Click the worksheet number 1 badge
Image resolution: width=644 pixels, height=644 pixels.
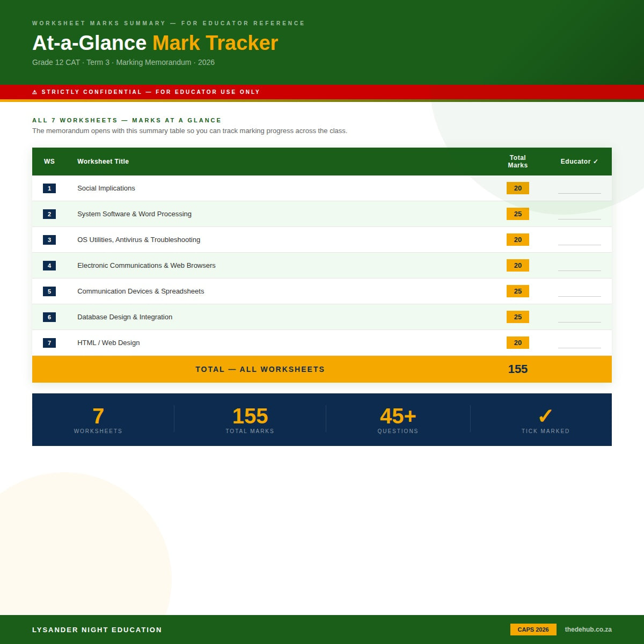tap(49, 188)
